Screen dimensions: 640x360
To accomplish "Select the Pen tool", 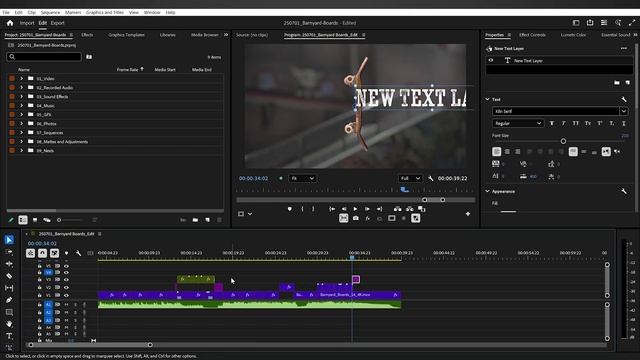I will 9,300.
